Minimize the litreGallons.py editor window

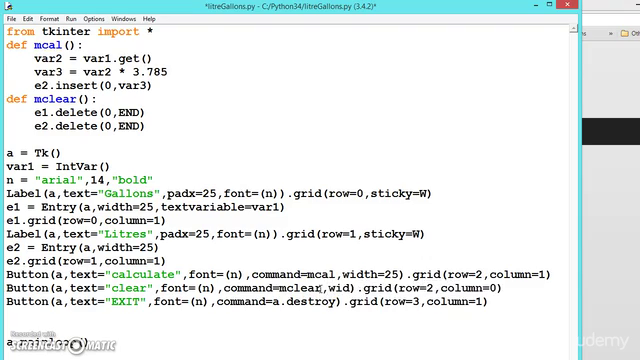pos(536,5)
